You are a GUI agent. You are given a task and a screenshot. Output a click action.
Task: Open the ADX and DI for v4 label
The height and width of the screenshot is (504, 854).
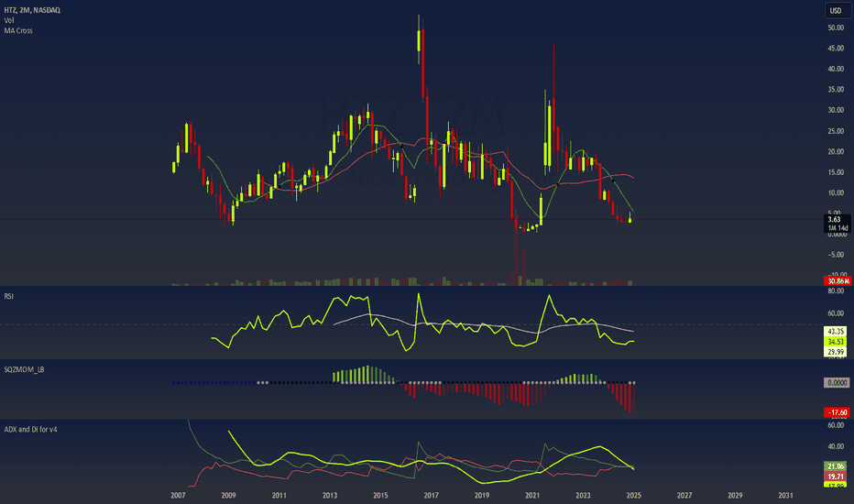click(30, 430)
